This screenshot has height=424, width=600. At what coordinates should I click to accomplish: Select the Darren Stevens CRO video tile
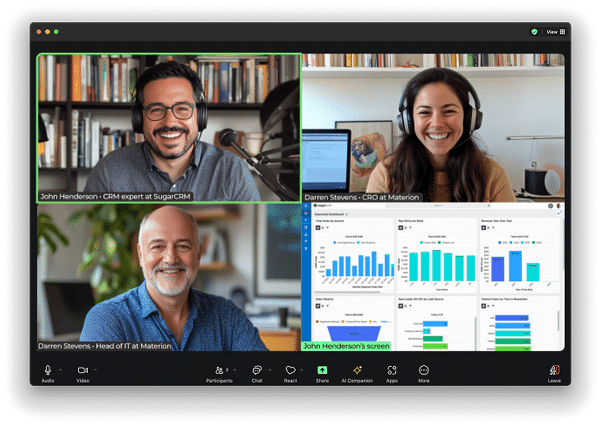(432, 127)
